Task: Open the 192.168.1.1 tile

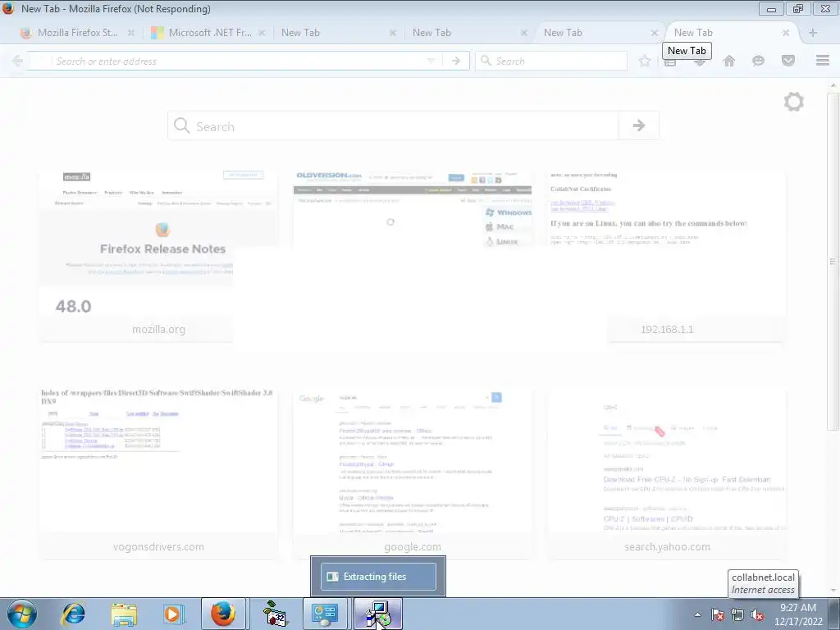Action: pos(667,256)
